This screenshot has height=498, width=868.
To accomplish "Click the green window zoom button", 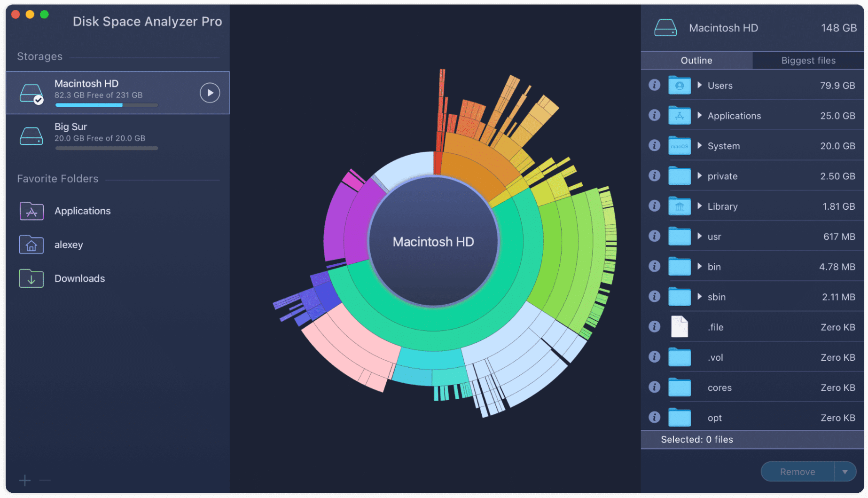I will tap(44, 14).
